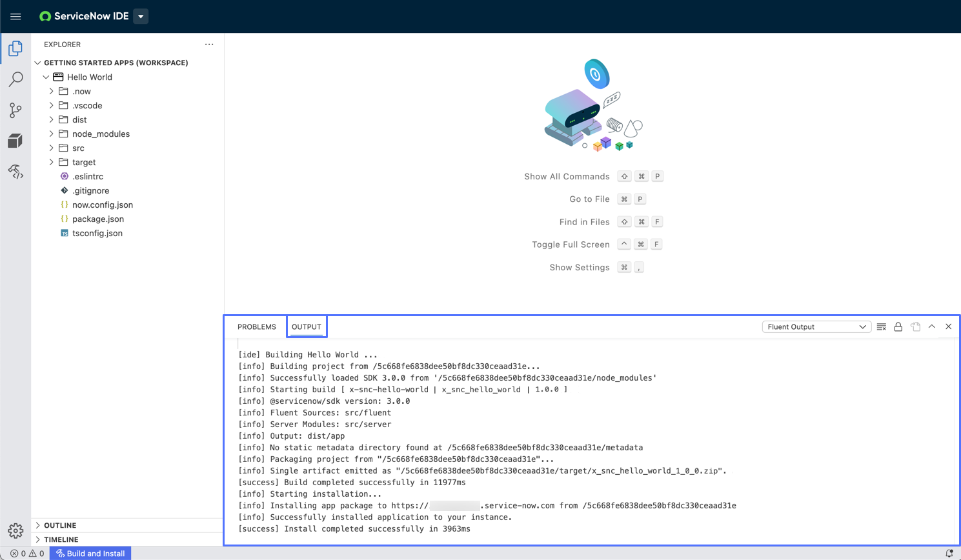The height and width of the screenshot is (560, 961).
Task: Expand the src folder
Action: coord(52,148)
